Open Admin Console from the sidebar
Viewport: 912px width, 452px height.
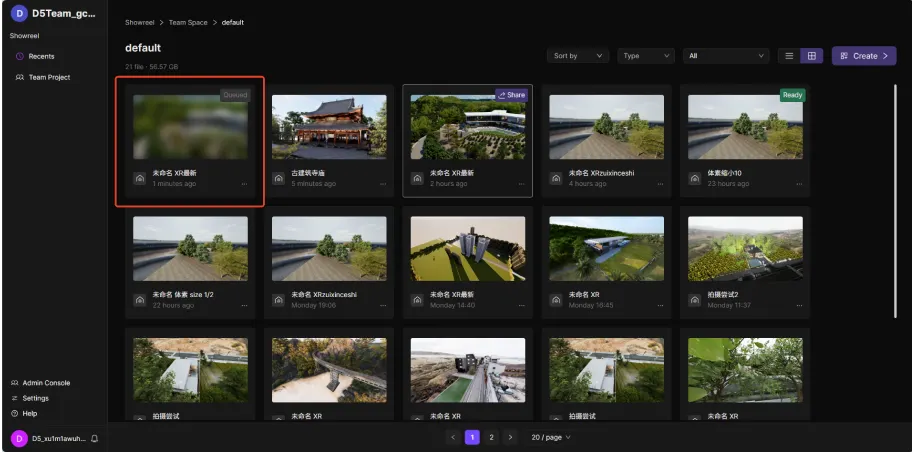(x=45, y=383)
